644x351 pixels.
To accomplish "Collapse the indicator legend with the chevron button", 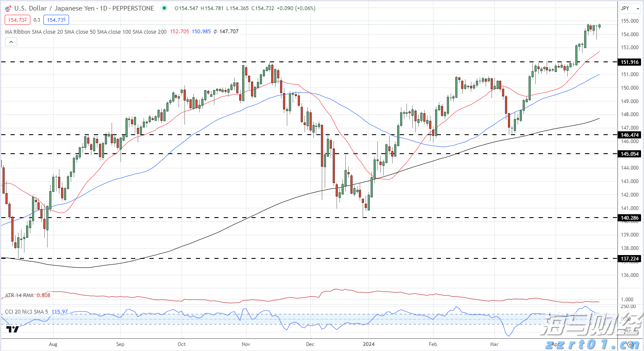I will (11, 42).
